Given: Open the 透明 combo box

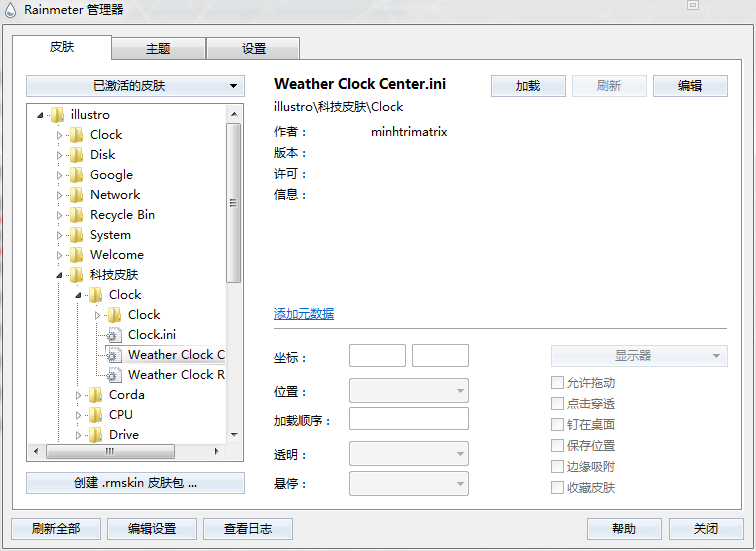Looking at the screenshot, I should click(x=409, y=454).
